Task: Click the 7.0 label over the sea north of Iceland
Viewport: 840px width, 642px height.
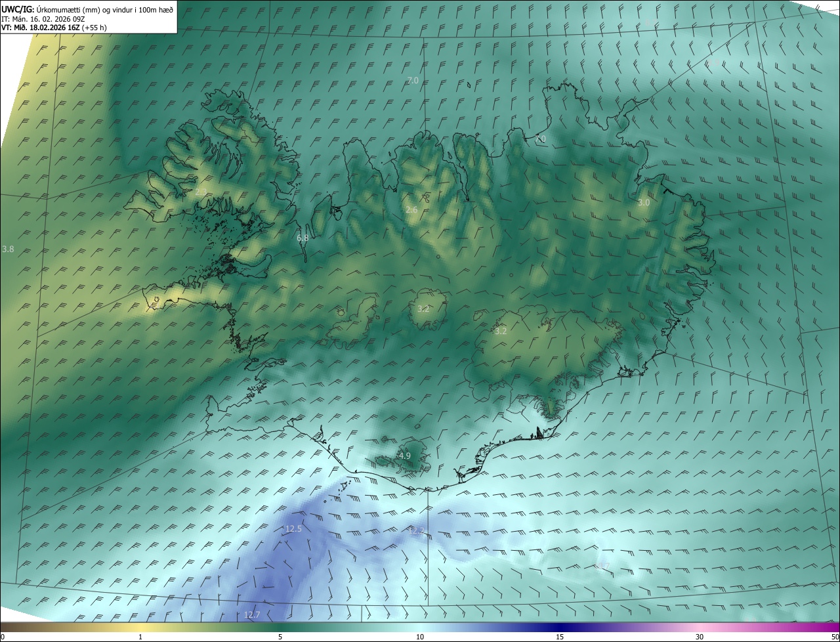Action: (413, 80)
